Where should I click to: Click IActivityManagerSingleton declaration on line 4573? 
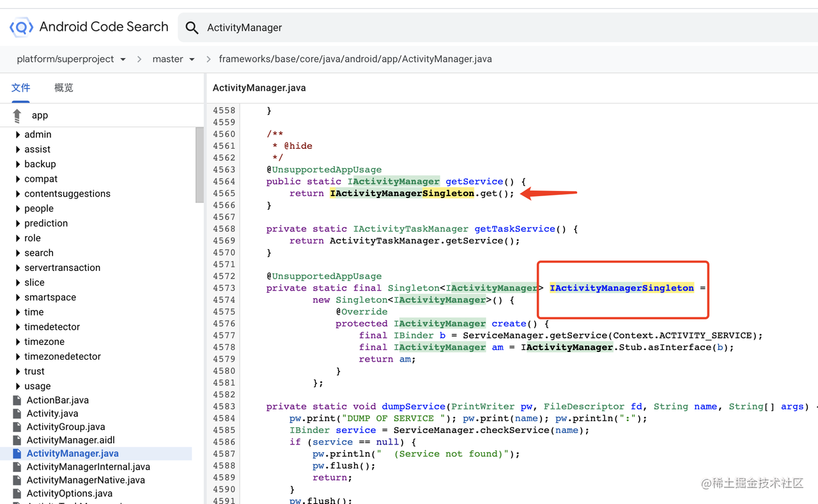622,288
